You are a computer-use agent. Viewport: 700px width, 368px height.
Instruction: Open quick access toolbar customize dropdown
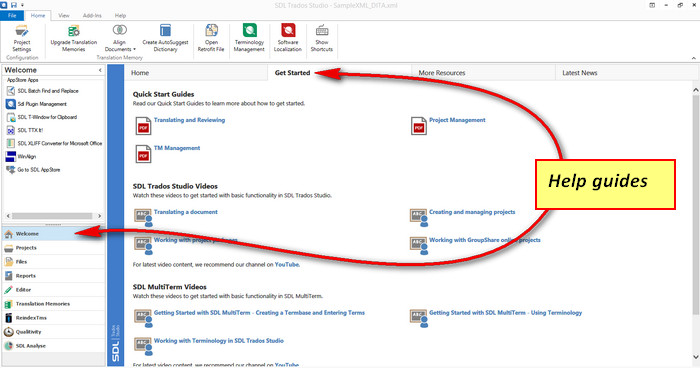coord(22,5)
